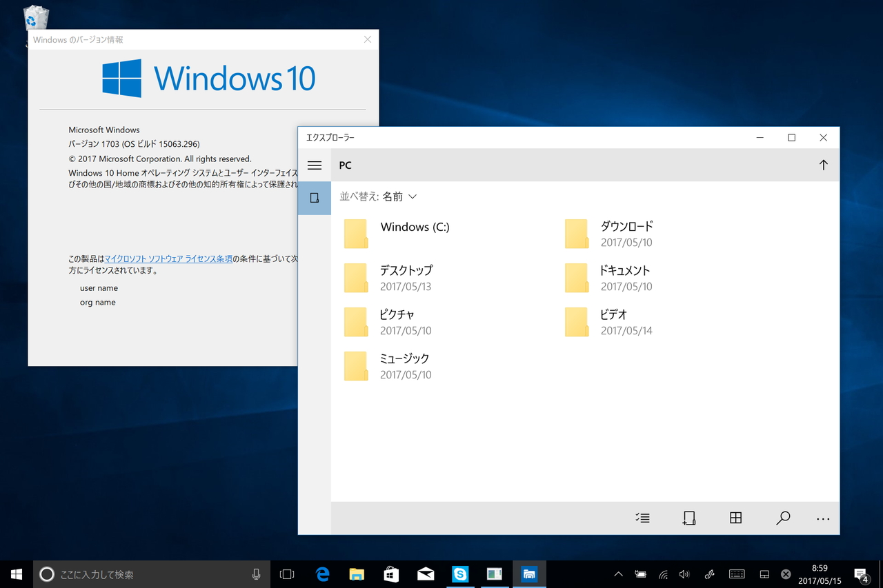Viewport: 883px width, 588px height.
Task: Open the selection mode icon in Explorer toolbar
Action: 642,518
